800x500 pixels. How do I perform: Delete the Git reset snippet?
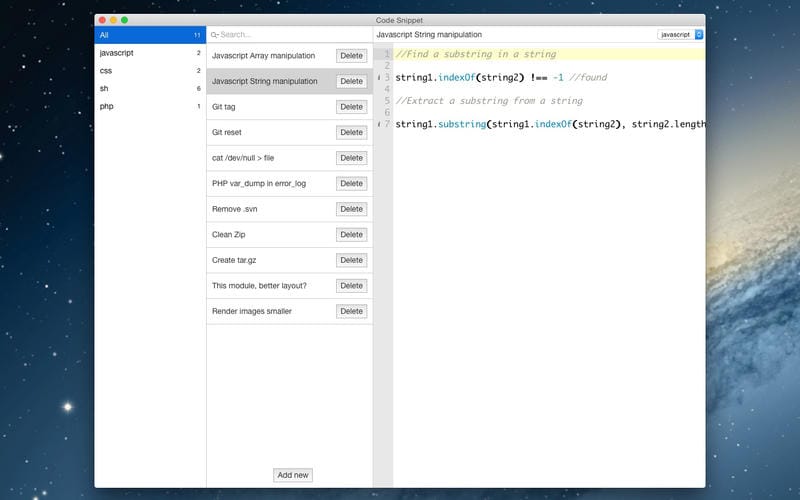click(352, 132)
